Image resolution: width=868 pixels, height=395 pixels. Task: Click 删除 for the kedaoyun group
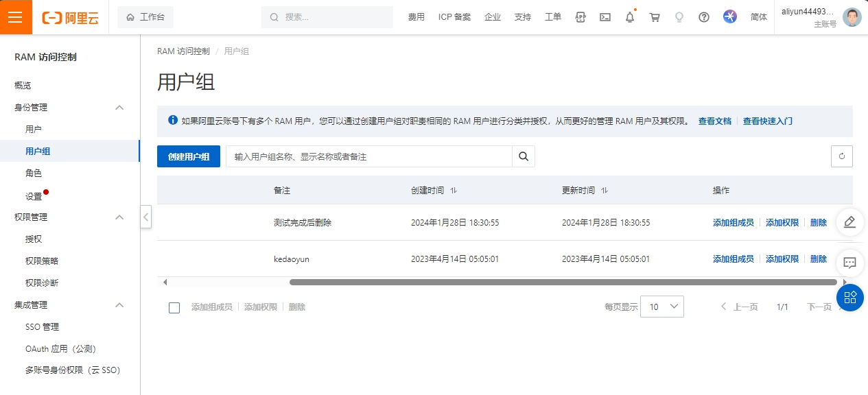[818, 259]
